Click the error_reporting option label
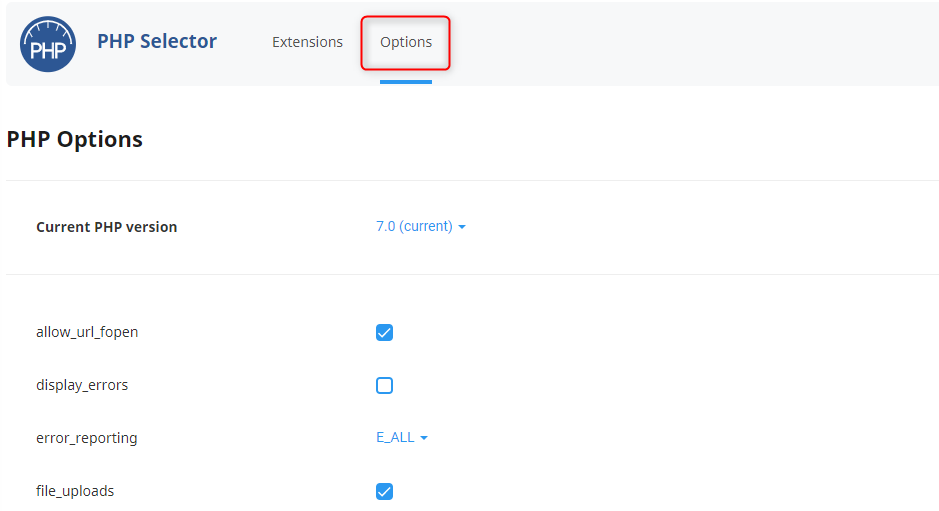Image resolution: width=939 pixels, height=511 pixels. (87, 438)
